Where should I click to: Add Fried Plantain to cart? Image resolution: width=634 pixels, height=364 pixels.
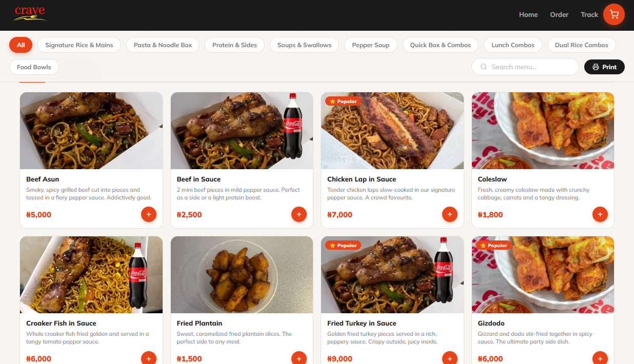click(299, 358)
